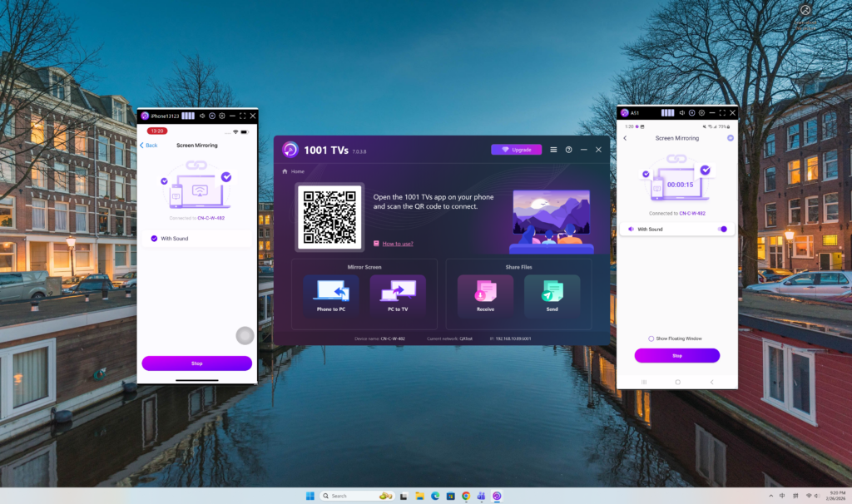Mute sound in the iPhone13123 mirror window
The image size is (852, 504).
tap(201, 116)
